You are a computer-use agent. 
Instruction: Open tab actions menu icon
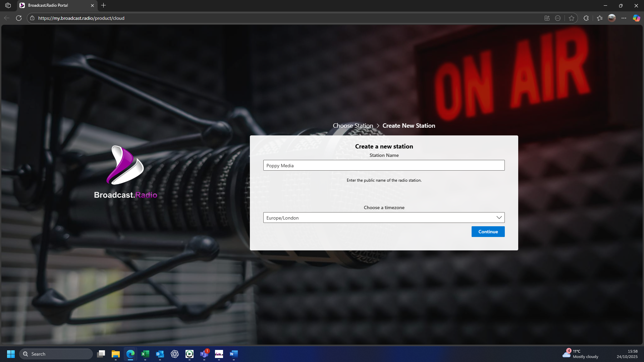click(8, 5)
